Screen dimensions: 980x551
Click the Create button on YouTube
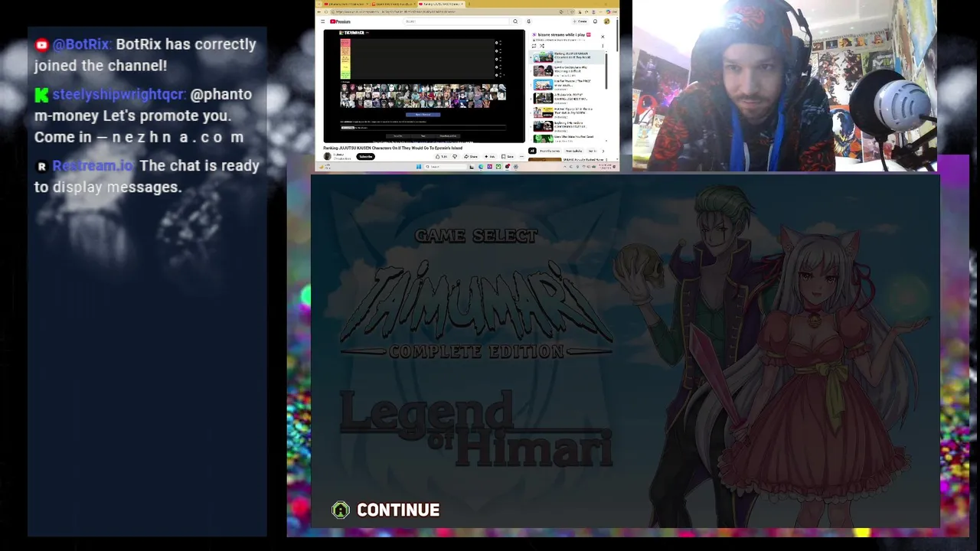click(580, 21)
